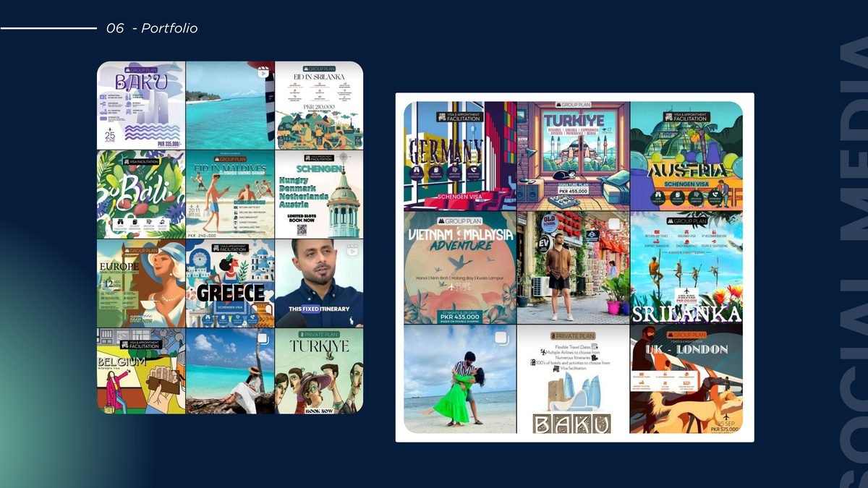Click the 'PRIVATE PLAN' badge on right Baku post
This screenshot has width=868, height=488.
pos(573,335)
